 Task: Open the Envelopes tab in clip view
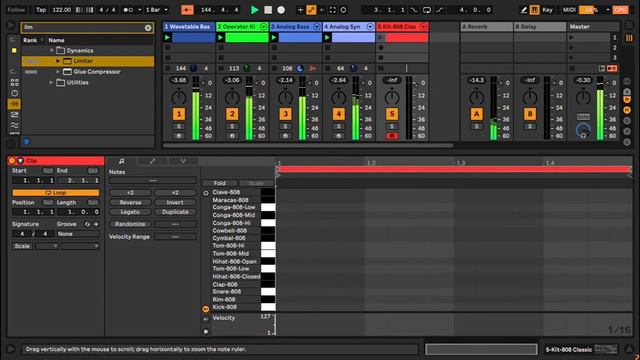152,162
